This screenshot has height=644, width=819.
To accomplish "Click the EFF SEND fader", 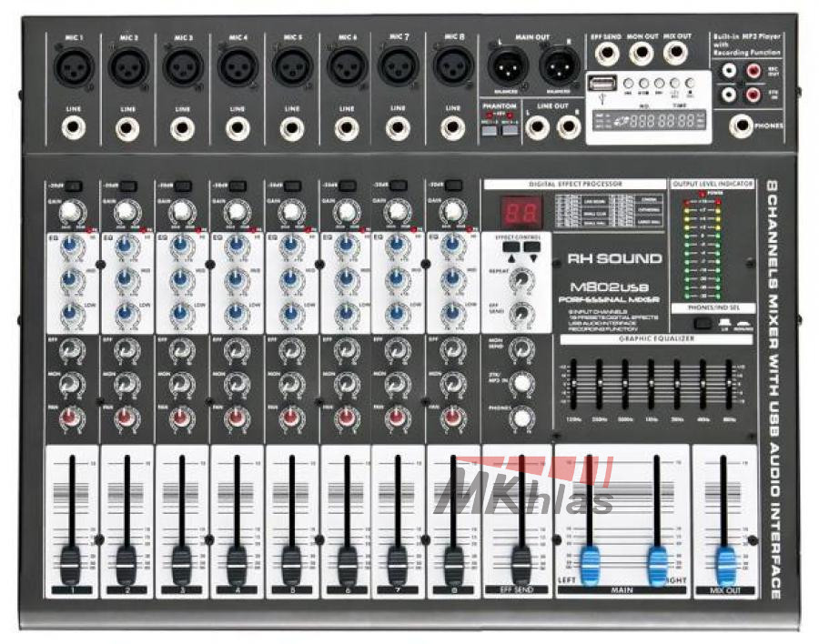I will [x=521, y=565].
